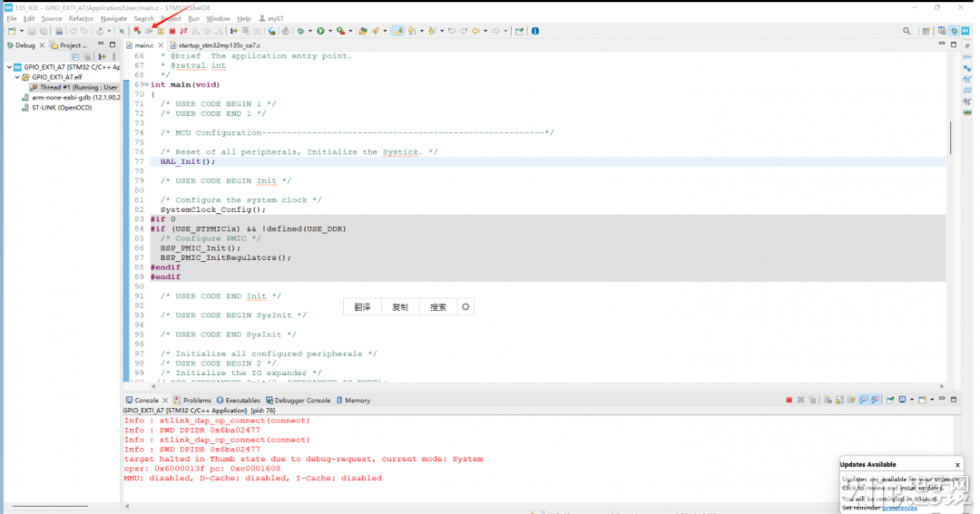Open the Window menu
Screen dimensions: 980x514
(218, 19)
